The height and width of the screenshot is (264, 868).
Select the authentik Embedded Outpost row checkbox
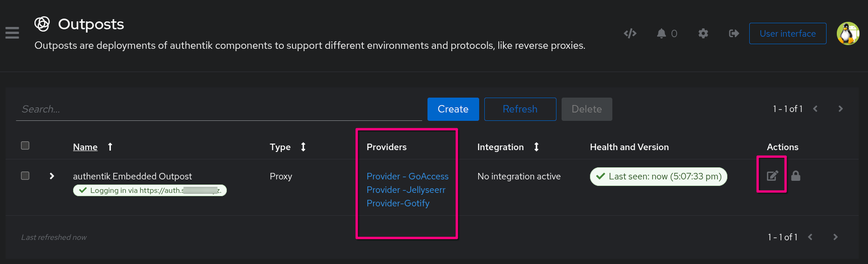[x=25, y=176]
